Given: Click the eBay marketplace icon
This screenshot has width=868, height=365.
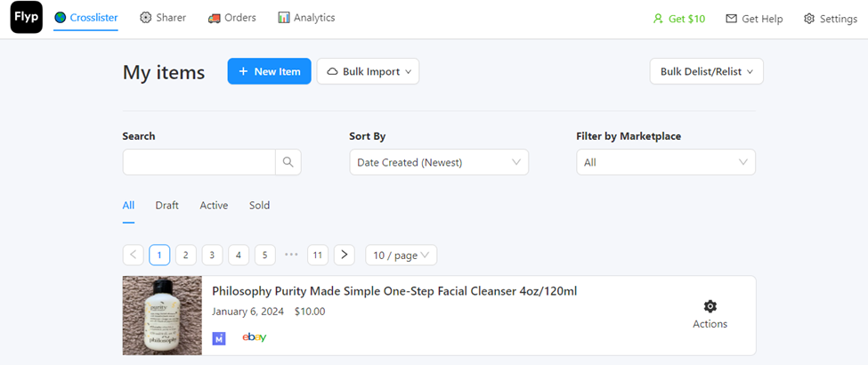Looking at the screenshot, I should click(x=255, y=337).
